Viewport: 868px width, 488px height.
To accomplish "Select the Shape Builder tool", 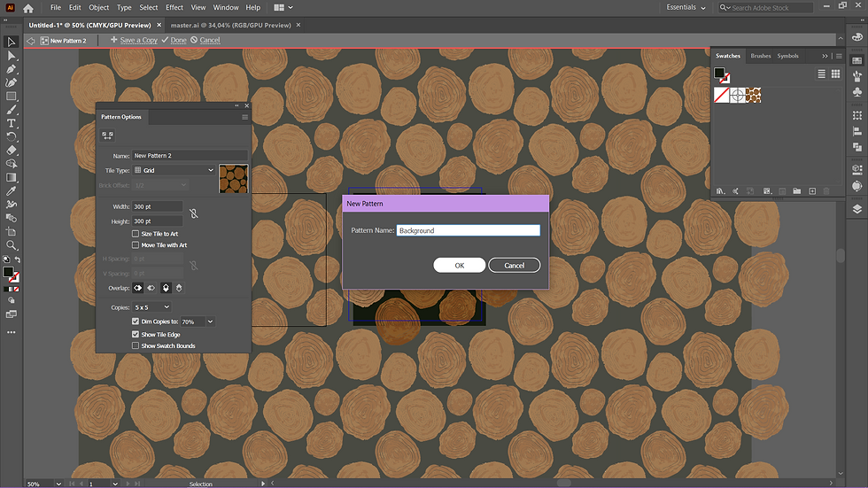I will click(x=11, y=164).
